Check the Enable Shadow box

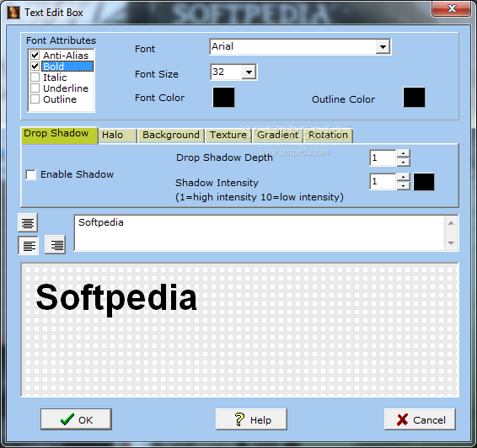pyautogui.click(x=30, y=174)
